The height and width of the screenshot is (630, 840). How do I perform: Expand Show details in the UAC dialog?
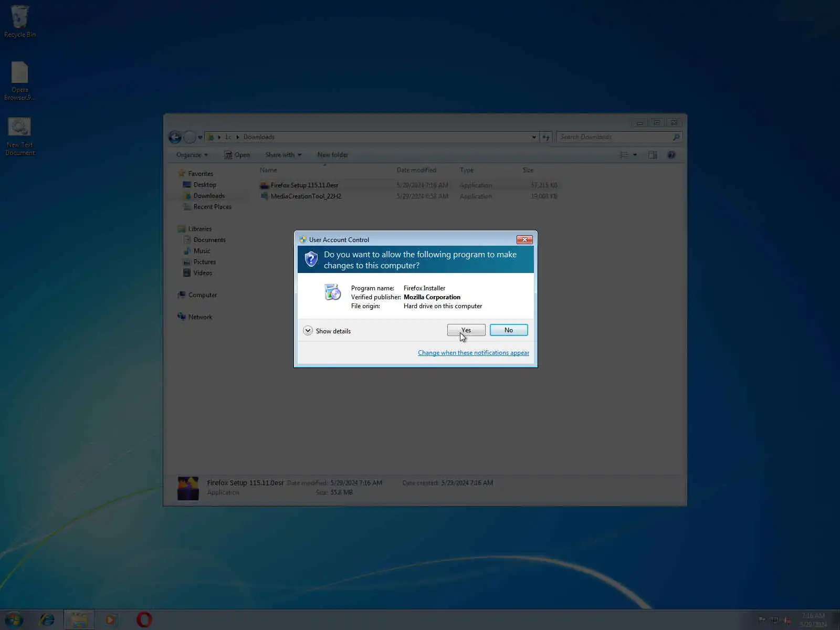327,331
